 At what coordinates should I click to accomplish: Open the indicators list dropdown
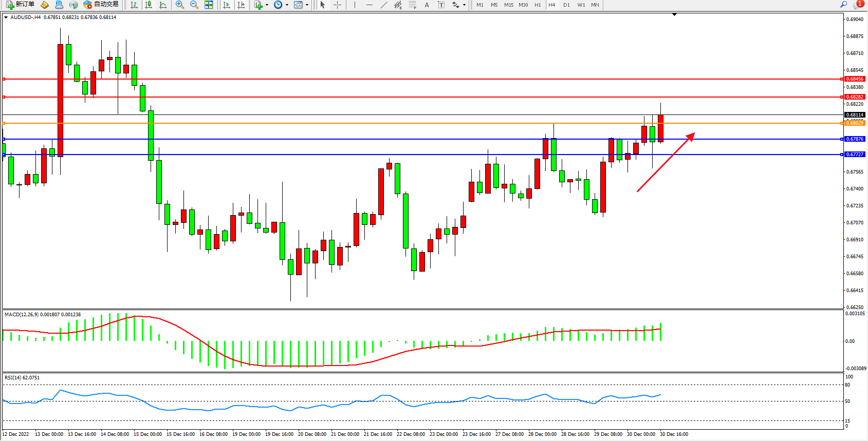(x=261, y=5)
